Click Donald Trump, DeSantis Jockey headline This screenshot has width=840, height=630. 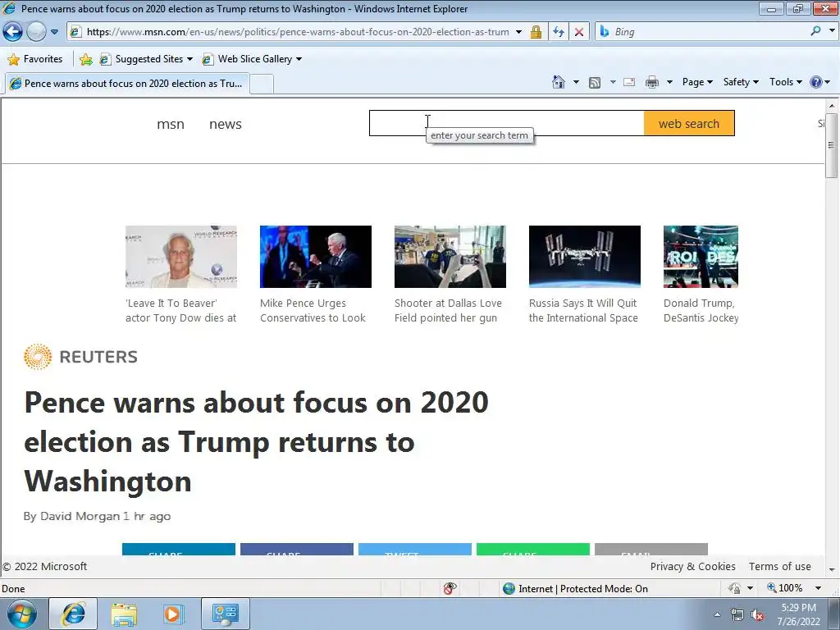(x=701, y=311)
